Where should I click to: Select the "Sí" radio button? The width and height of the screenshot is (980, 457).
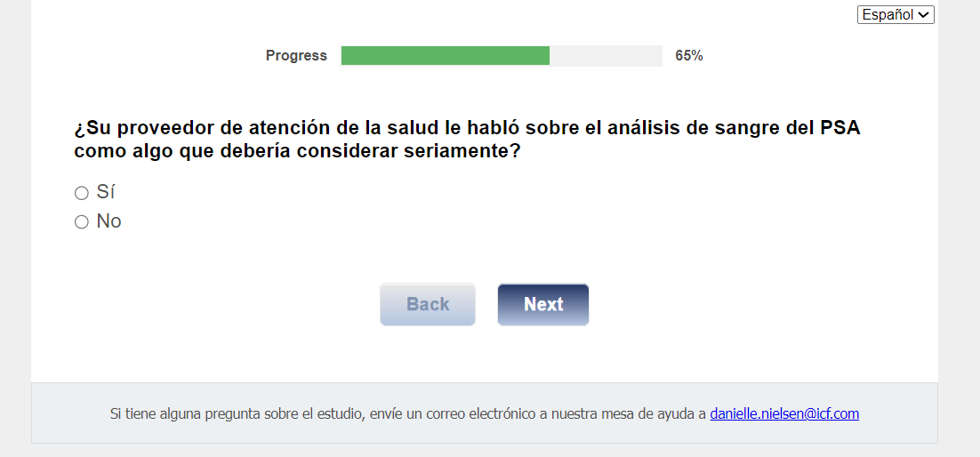[x=82, y=193]
